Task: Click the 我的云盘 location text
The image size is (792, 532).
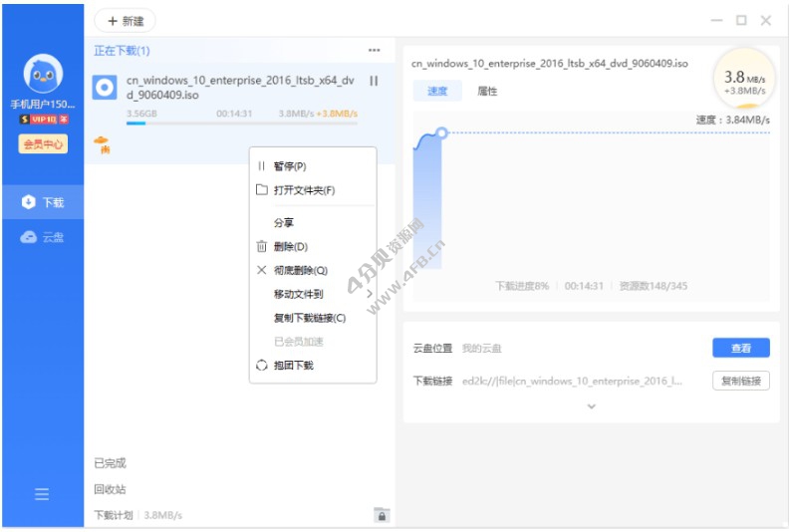Action: click(482, 348)
